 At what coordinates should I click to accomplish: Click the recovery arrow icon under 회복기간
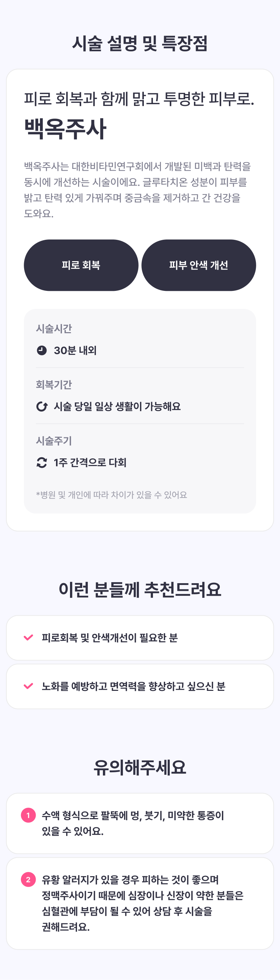coord(42,407)
